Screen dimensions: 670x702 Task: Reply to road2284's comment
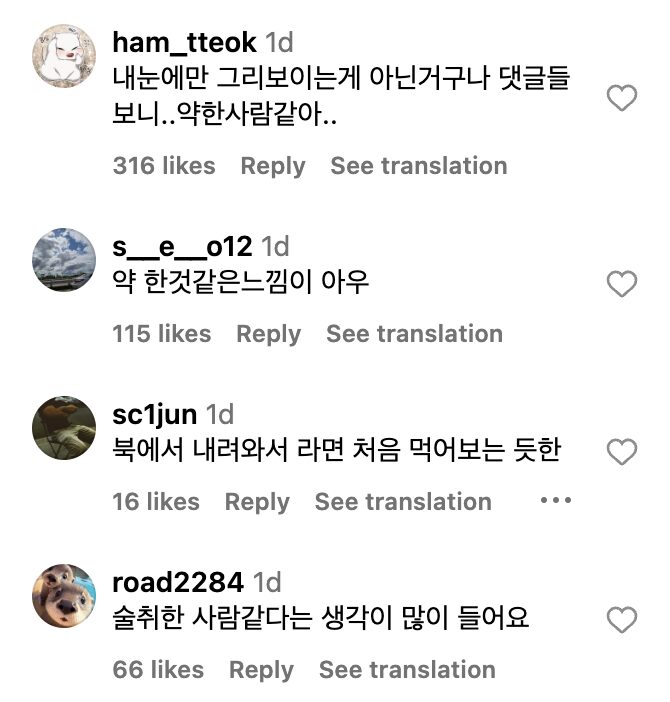click(261, 670)
